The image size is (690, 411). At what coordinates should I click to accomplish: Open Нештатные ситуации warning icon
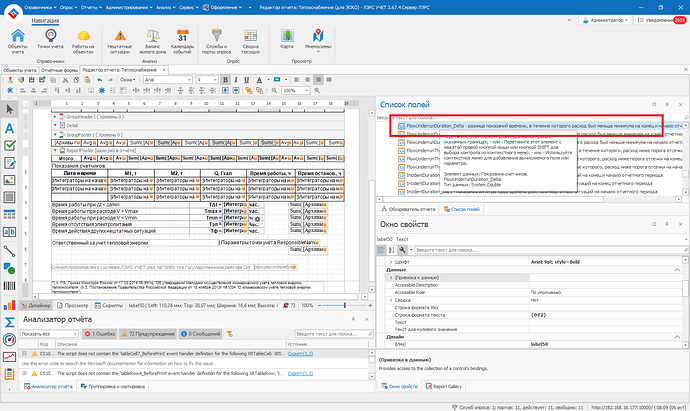coord(120,41)
